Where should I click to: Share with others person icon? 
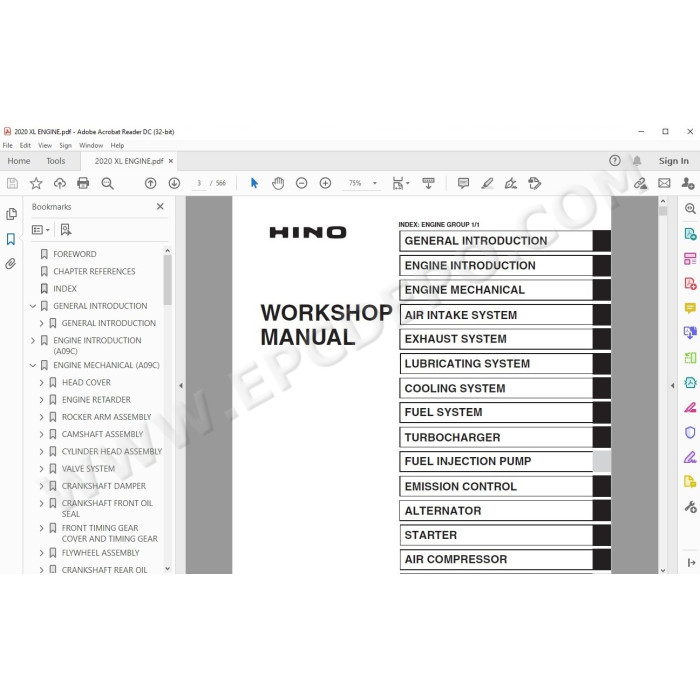(688, 183)
